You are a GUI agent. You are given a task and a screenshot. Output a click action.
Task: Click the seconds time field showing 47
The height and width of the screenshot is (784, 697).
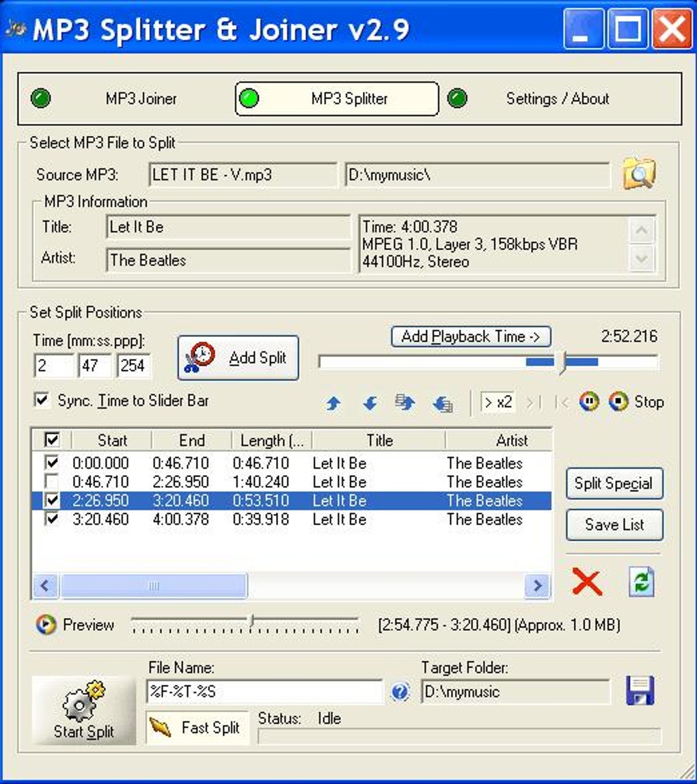[x=94, y=366]
